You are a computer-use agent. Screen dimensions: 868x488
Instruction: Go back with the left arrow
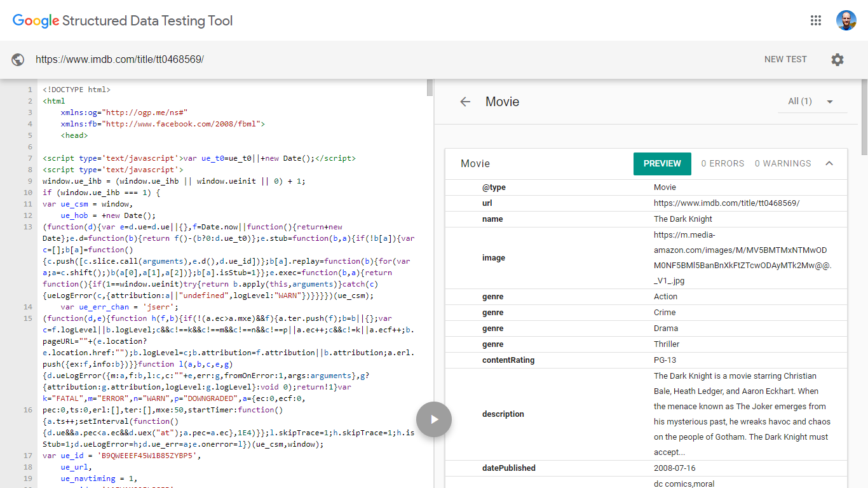pos(465,102)
